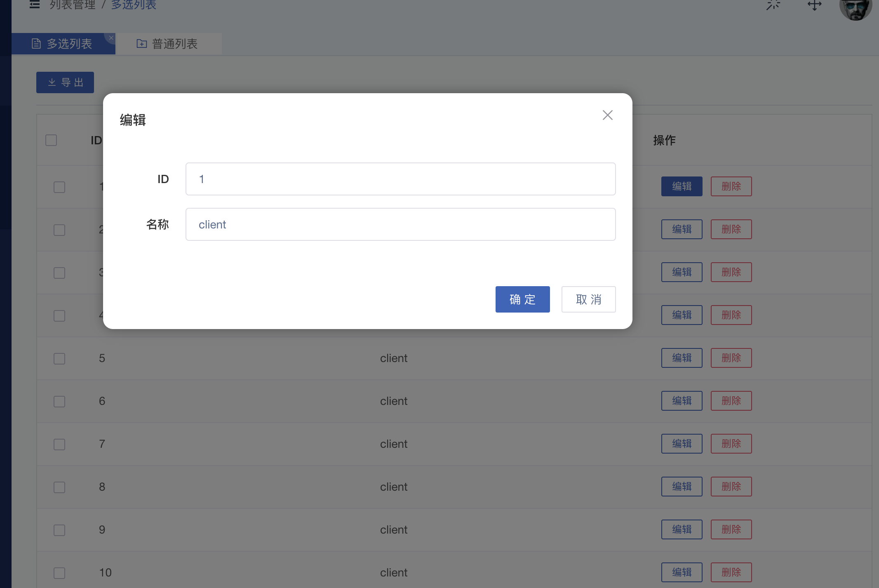Click 多选列表 breadcrumb link
This screenshot has width=879, height=588.
(x=134, y=5)
